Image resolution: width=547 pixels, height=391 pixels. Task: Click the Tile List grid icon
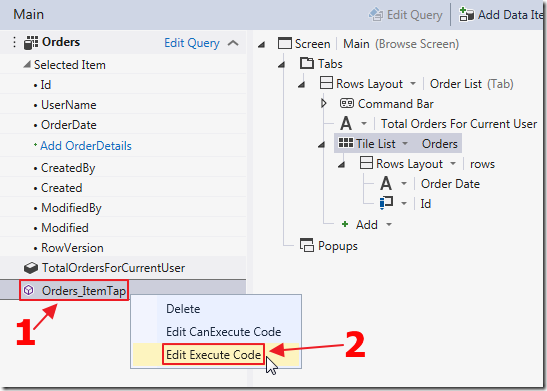tap(346, 143)
